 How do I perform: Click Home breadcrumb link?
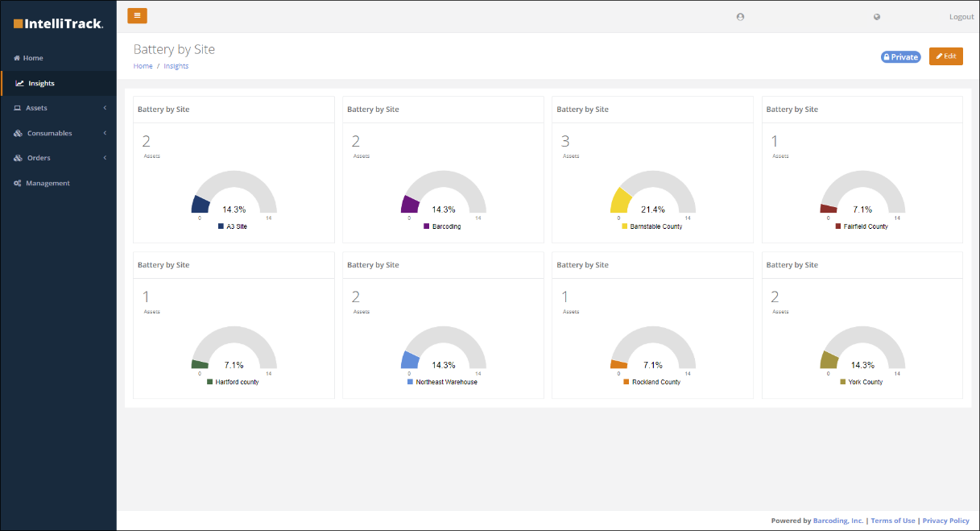tap(143, 66)
